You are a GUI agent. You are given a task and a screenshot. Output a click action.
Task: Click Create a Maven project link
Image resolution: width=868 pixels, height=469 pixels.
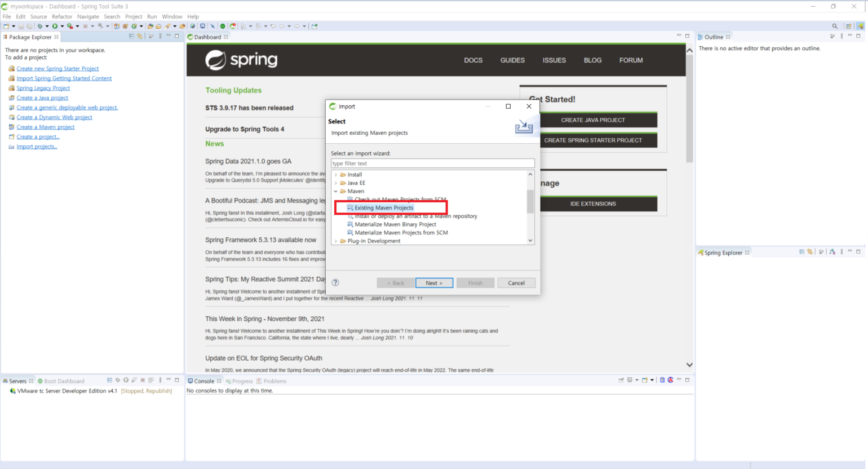click(46, 127)
